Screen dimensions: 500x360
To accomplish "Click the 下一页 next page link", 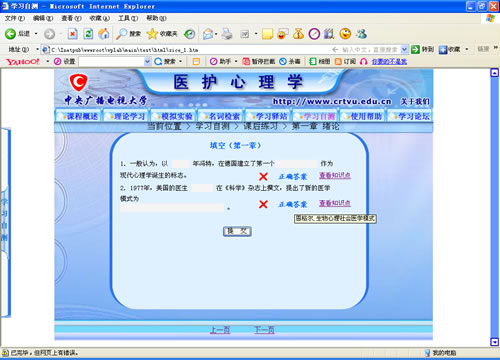I will click(264, 330).
